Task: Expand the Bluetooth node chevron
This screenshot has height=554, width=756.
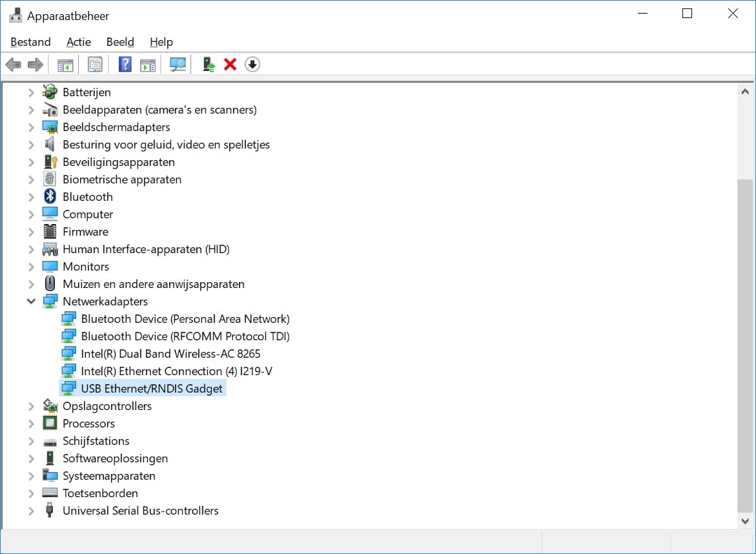Action: click(x=31, y=197)
